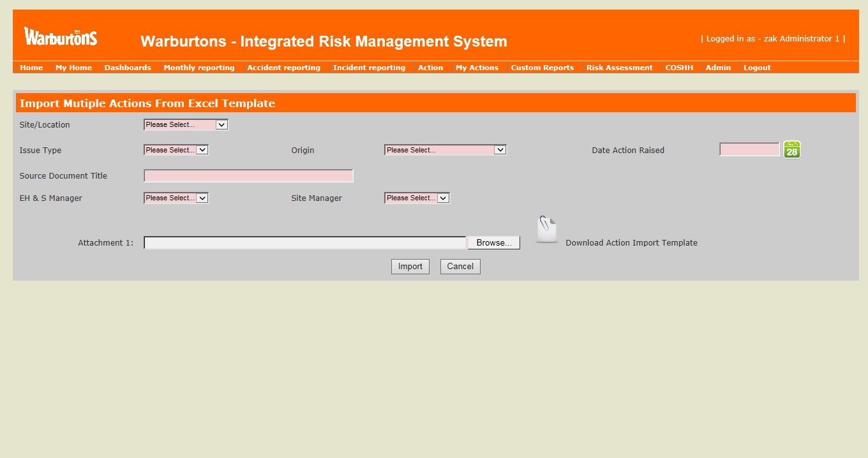This screenshot has height=458, width=868.
Task: Click the paperclip template download icon
Action: (x=546, y=230)
